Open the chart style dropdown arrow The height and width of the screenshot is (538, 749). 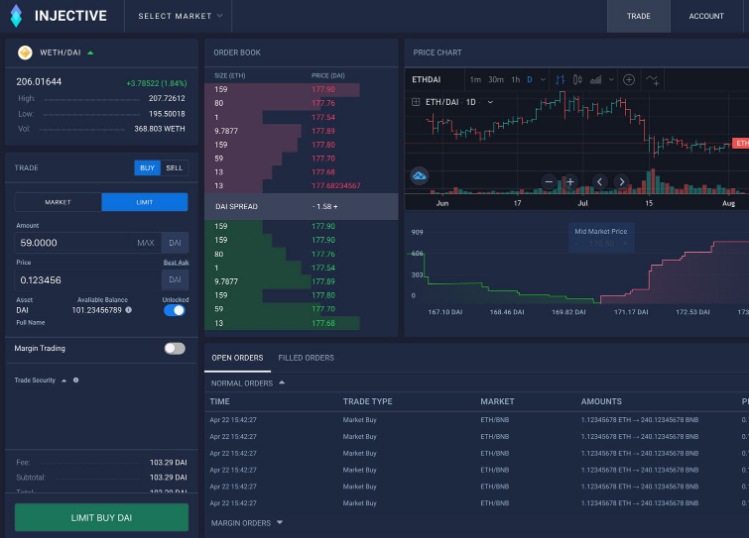click(611, 80)
